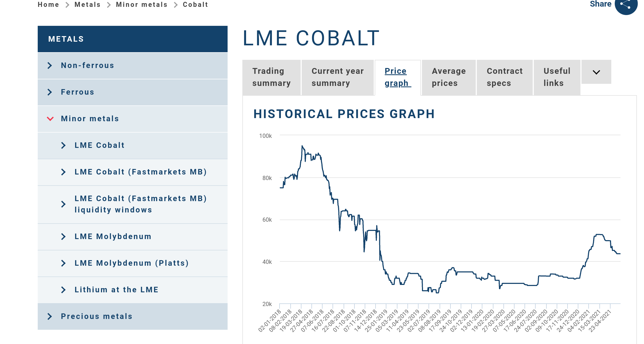Open the Average prices tab
This screenshot has height=344, width=644.
(x=449, y=77)
